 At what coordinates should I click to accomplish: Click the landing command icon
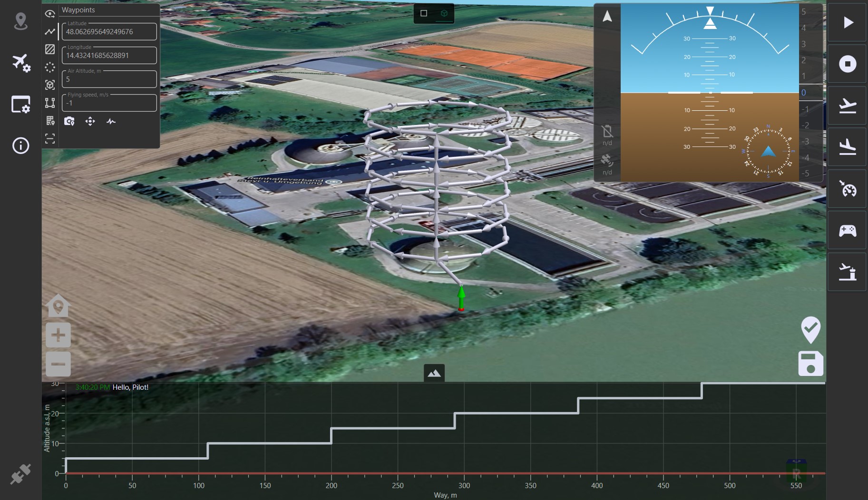847,146
